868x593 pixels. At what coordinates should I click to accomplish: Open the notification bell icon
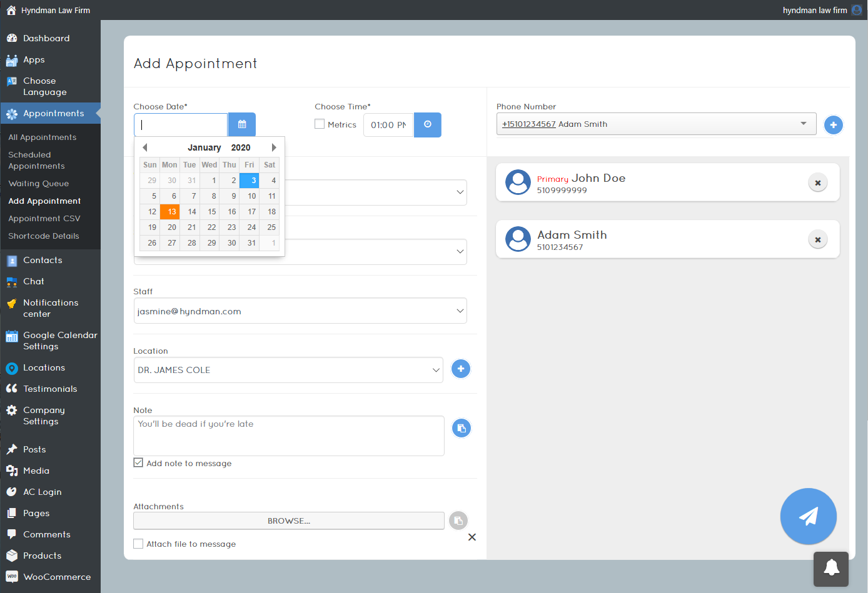point(830,569)
